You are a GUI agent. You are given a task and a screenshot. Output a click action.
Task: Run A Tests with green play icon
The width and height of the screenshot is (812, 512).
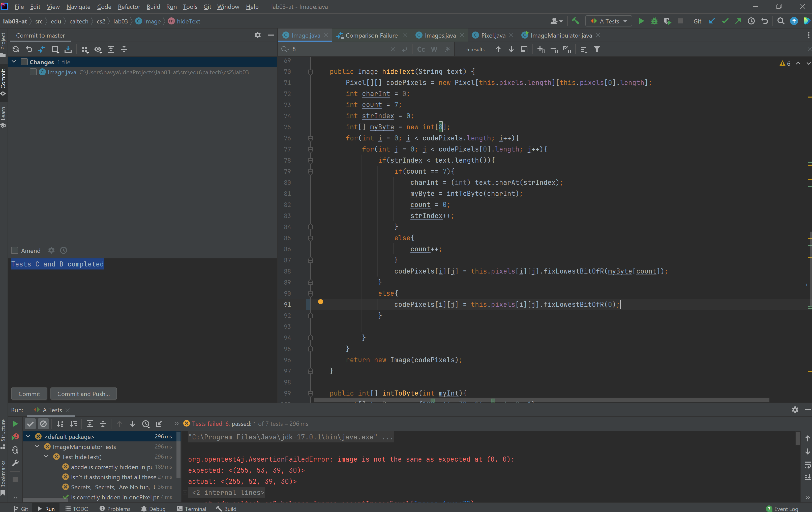click(641, 21)
